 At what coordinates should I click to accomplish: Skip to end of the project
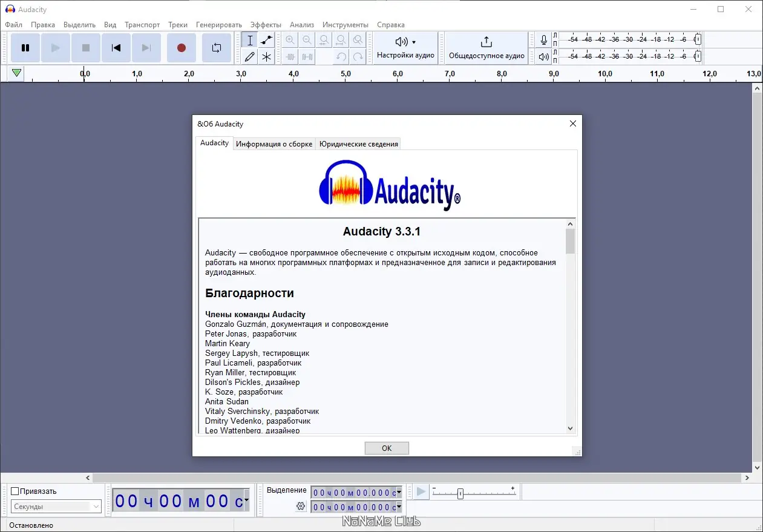(146, 48)
